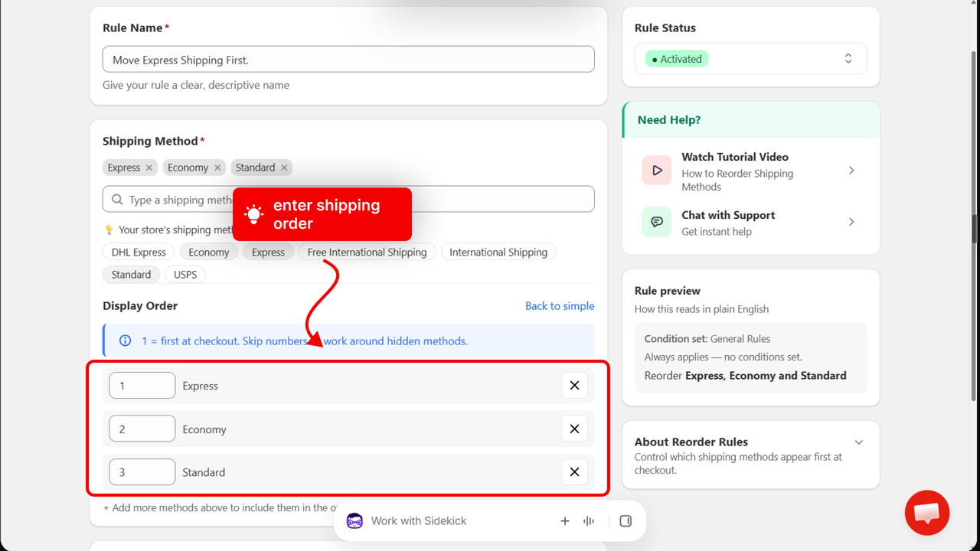Remove the Standard tag from Shipping Method
Screen dimensions: 980x551
click(x=284, y=168)
